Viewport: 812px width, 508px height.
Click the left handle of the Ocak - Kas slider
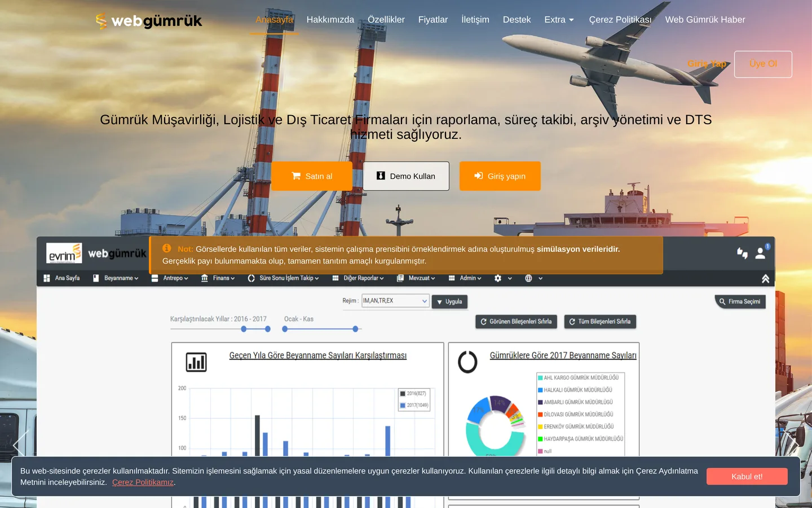285,329
